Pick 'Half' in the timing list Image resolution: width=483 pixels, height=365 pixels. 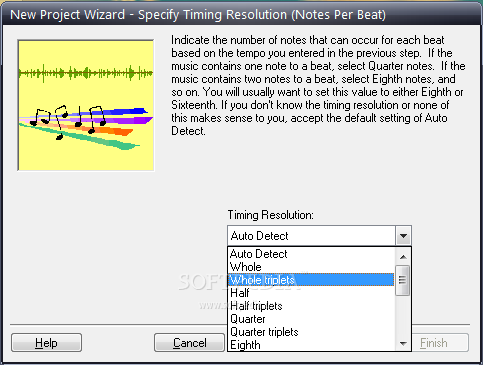point(311,293)
